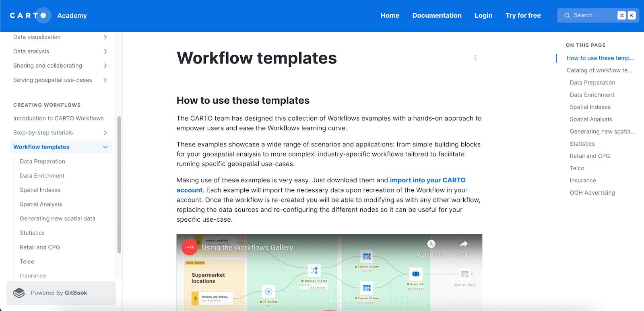Viewport: 644px width, 311px height.
Task: Jump to Catalog of workflow templates anchor
Action: point(599,70)
